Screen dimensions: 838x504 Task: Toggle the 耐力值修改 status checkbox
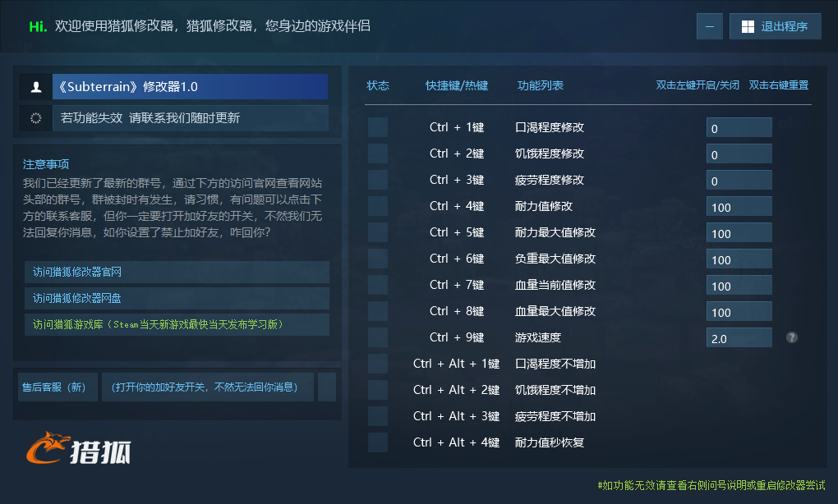click(378, 205)
